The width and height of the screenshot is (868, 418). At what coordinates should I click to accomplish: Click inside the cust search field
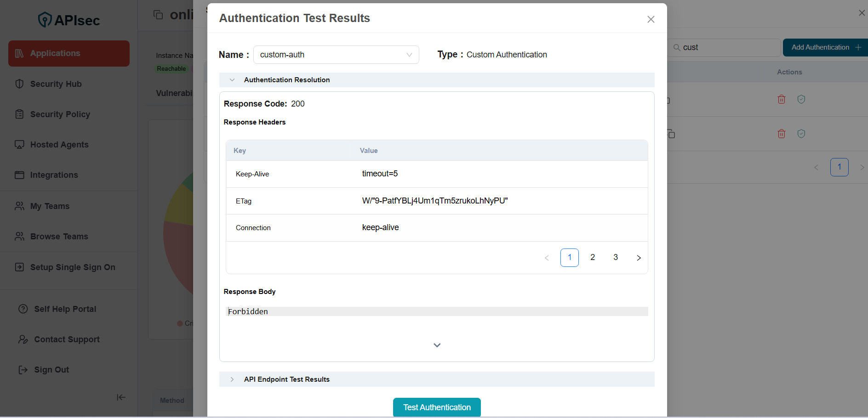(x=722, y=47)
